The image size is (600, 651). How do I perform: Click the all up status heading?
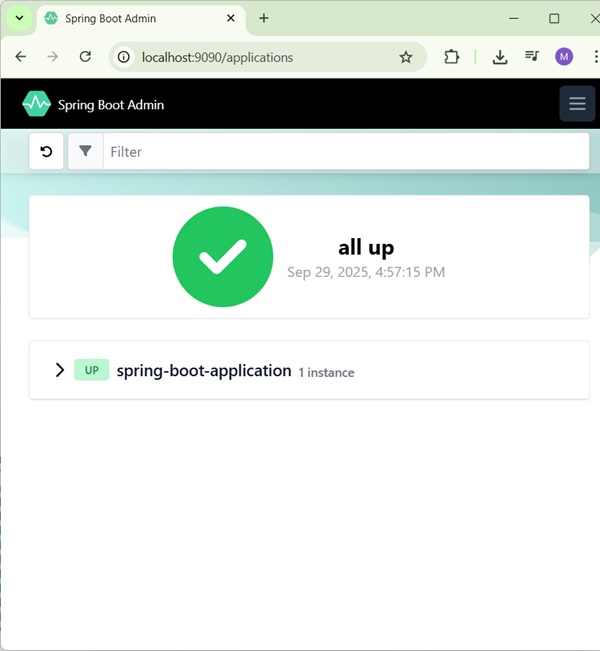366,248
